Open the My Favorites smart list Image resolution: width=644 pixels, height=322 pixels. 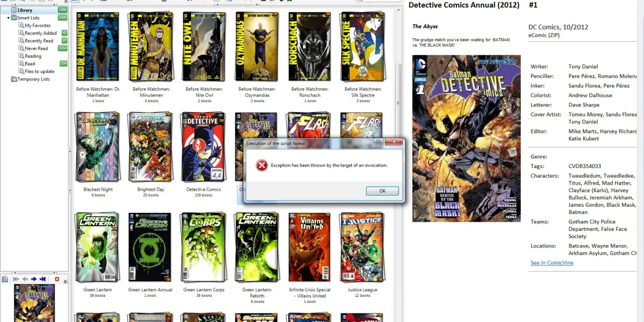pyautogui.click(x=38, y=25)
